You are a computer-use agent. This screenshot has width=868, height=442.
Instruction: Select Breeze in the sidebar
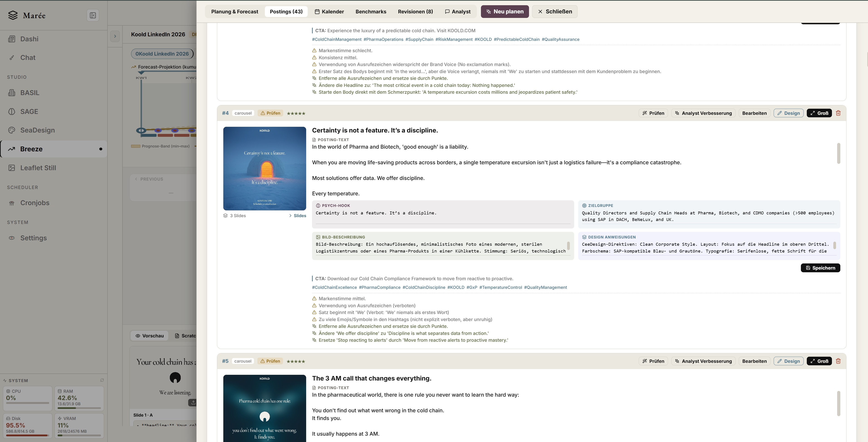coord(54,149)
